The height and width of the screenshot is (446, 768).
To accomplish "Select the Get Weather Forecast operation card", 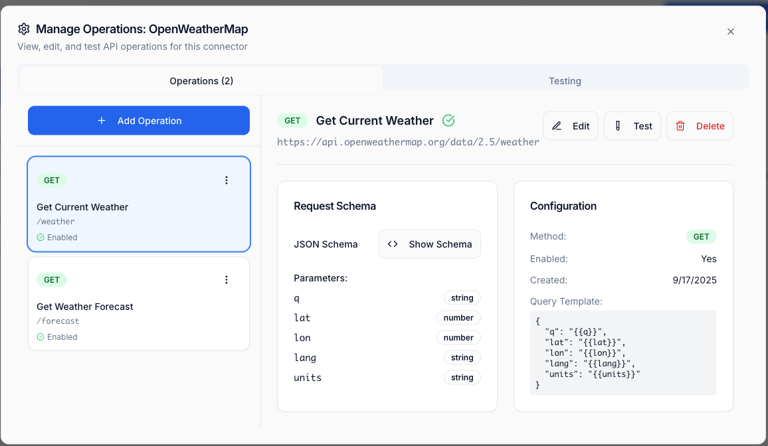I will (139, 304).
